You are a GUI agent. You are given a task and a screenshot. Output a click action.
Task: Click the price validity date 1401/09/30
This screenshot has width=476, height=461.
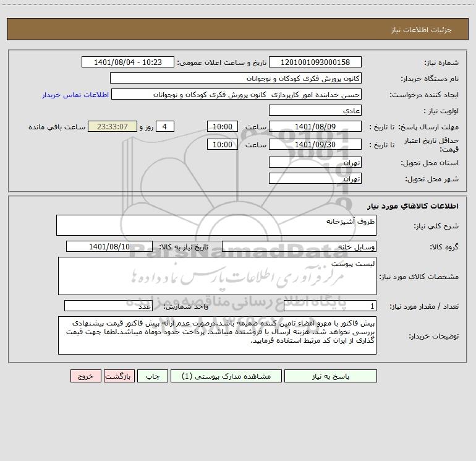[x=315, y=144]
